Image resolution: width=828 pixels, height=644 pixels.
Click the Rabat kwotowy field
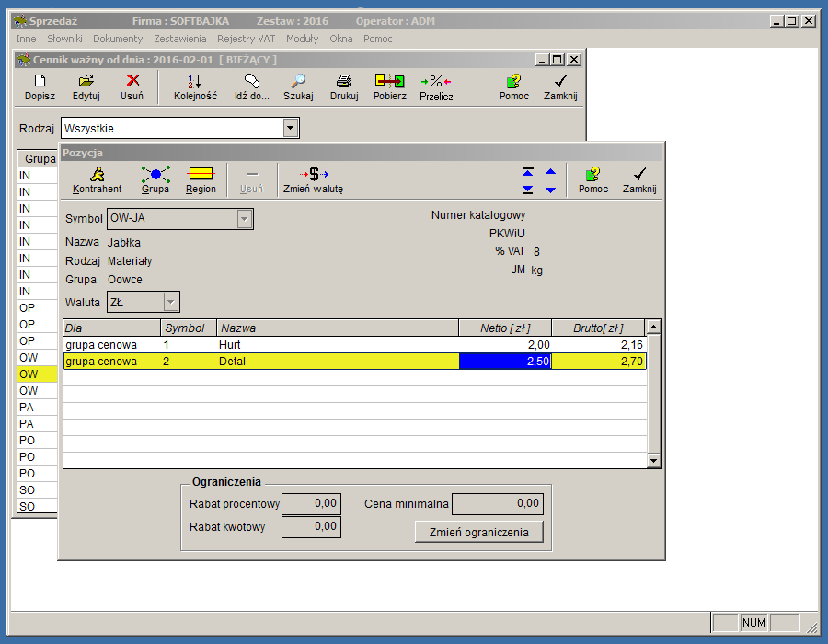coord(311,527)
